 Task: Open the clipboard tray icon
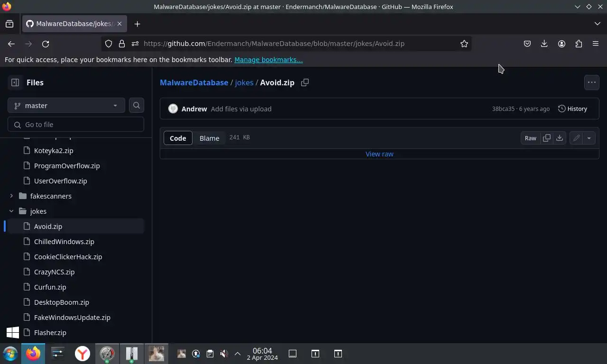pos(210,354)
